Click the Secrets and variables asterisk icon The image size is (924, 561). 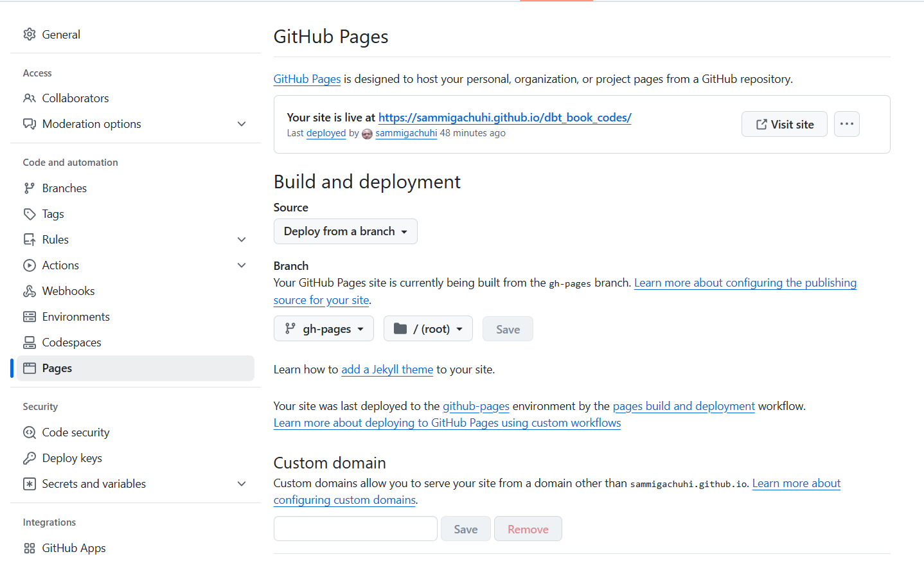(x=30, y=484)
